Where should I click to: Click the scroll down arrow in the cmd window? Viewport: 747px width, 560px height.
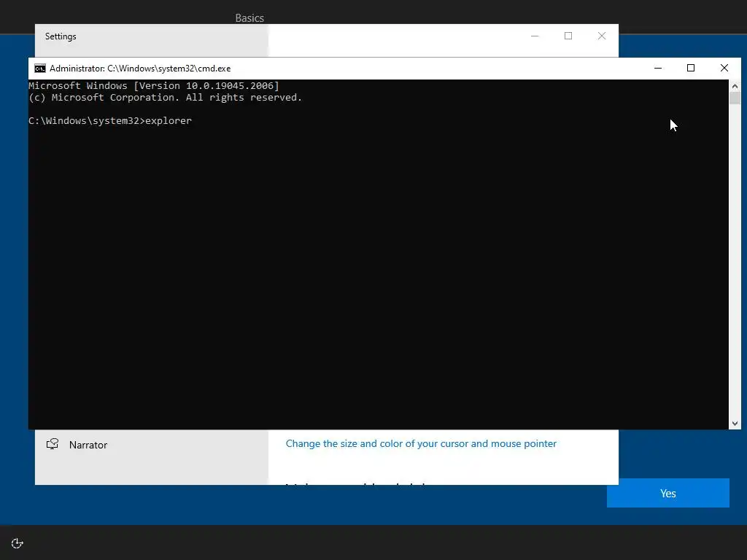735,424
